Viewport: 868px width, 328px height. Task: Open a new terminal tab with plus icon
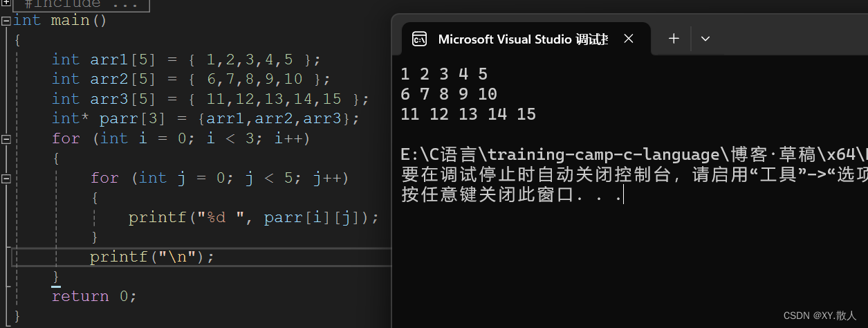coord(674,39)
